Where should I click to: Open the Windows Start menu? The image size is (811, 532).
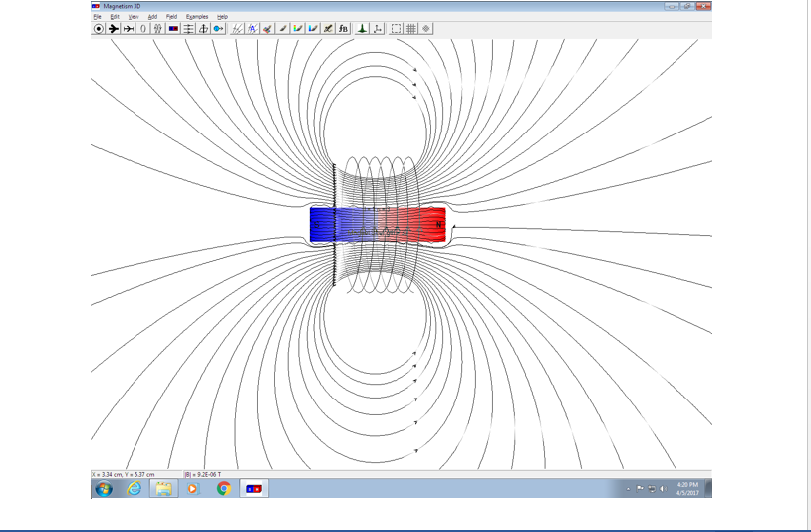[x=104, y=488]
